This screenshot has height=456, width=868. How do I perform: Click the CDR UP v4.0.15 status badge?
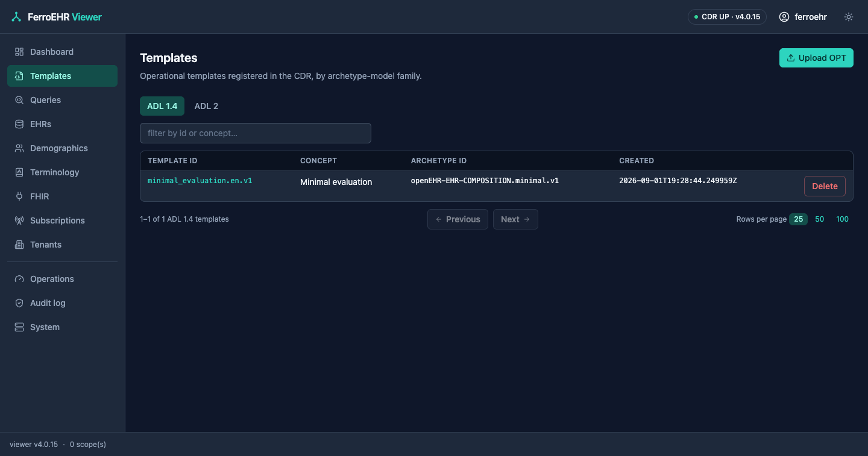[x=727, y=17]
